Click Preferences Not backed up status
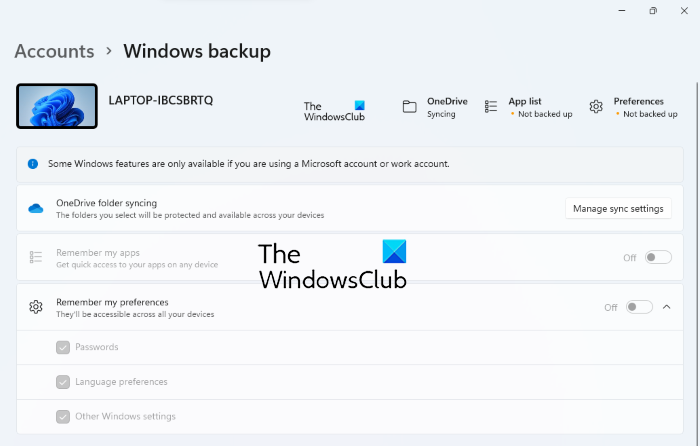 [650, 114]
